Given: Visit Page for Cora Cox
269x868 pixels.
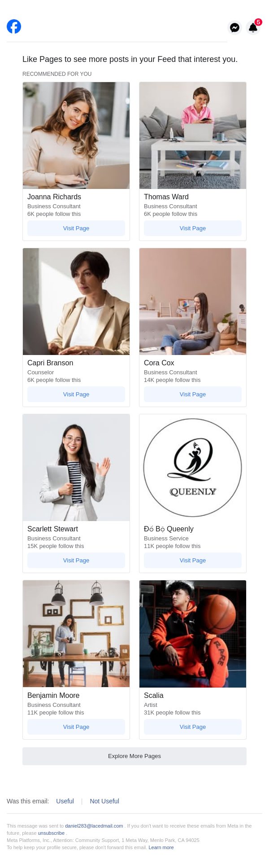Looking at the screenshot, I should pyautogui.click(x=193, y=395).
